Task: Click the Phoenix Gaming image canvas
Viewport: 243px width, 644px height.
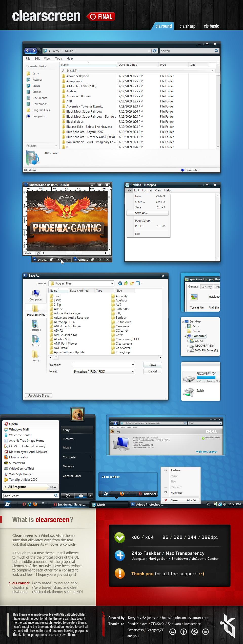Action: (67, 221)
